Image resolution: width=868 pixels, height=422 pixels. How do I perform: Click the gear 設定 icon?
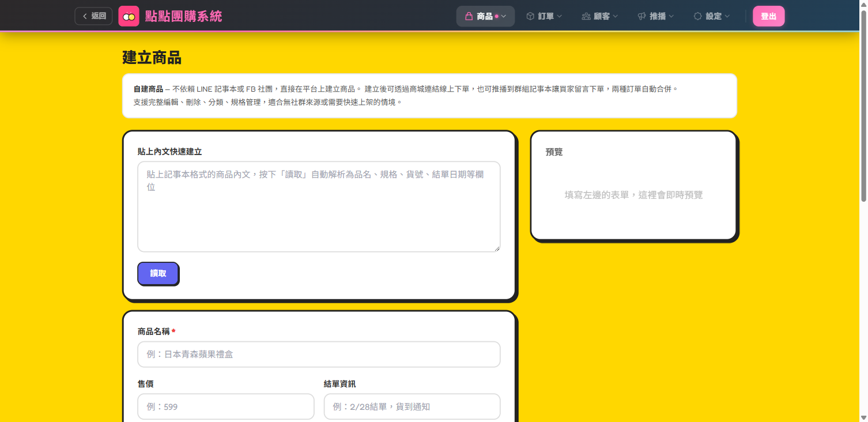pyautogui.click(x=697, y=16)
